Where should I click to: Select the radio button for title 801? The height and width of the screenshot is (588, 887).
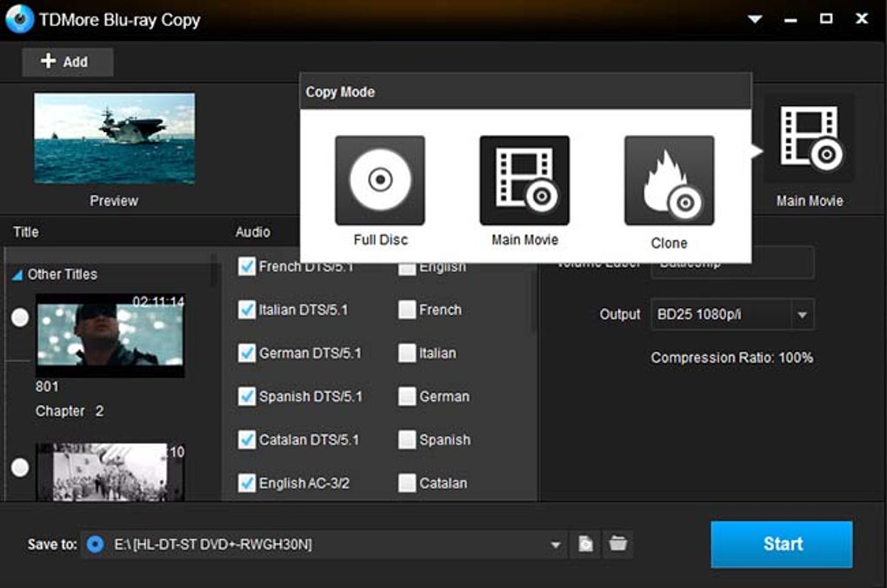[x=20, y=317]
